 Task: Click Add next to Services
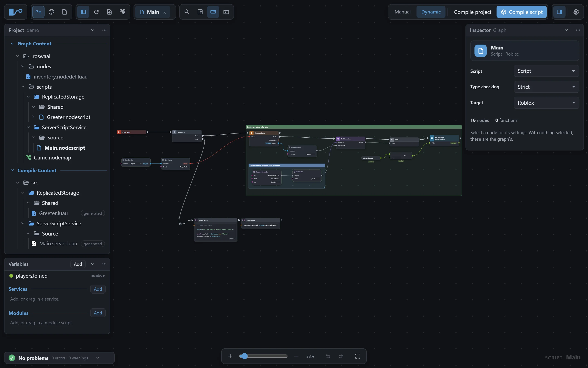(x=98, y=289)
